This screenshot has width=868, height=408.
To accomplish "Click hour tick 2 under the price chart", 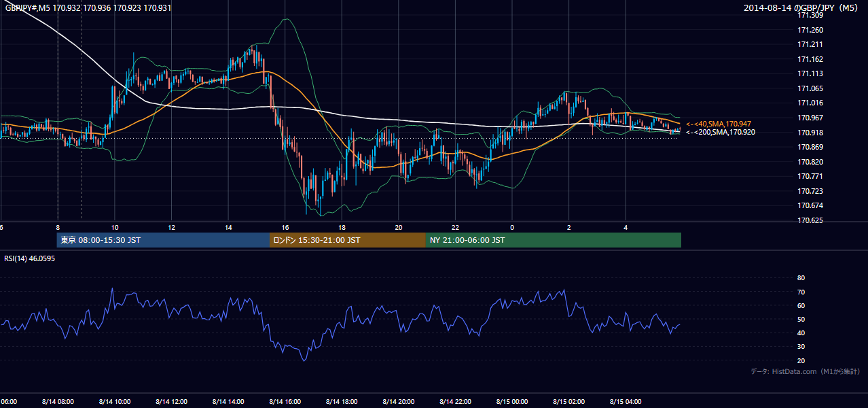I will 569,228.
